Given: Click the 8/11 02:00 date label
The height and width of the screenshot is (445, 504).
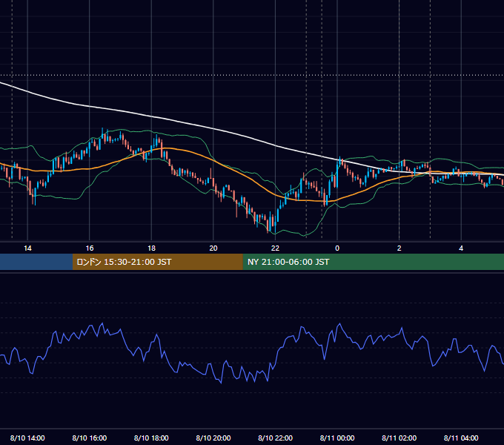Looking at the screenshot, I should (399, 438).
